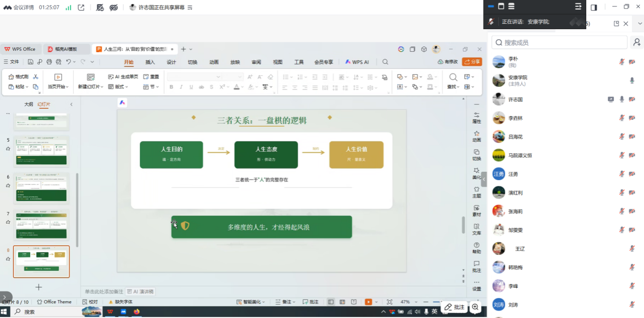Image resolution: width=644 pixels, height=318 pixels.
Task: Open the Animation (动画) side panel
Action: tap(476, 136)
